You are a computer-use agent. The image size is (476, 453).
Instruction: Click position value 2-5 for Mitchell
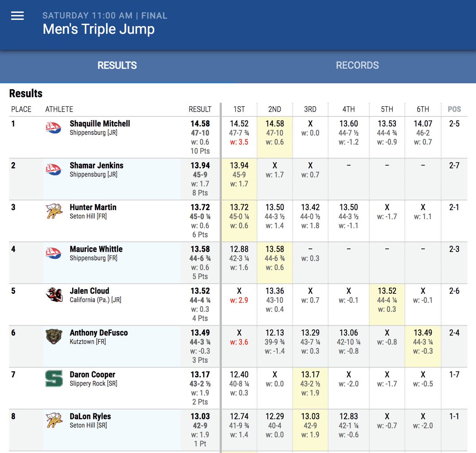[454, 124]
